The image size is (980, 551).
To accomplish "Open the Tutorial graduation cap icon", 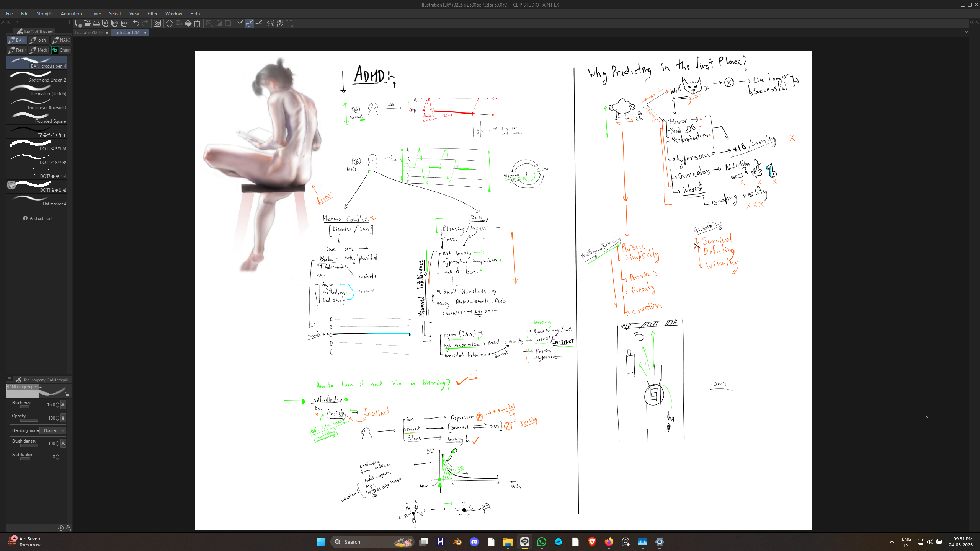I will [x=271, y=23].
